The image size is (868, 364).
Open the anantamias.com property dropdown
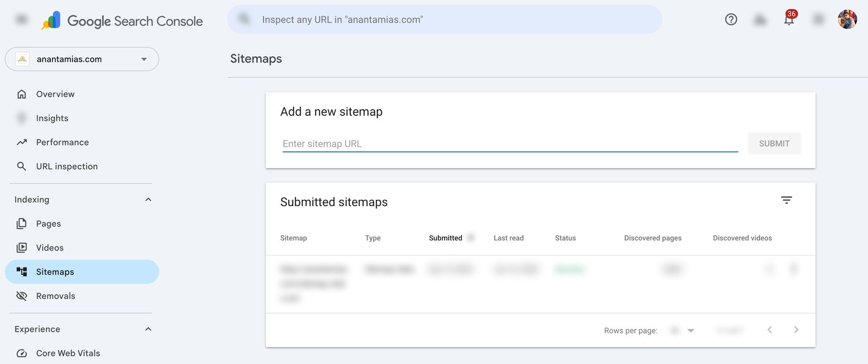point(82,59)
